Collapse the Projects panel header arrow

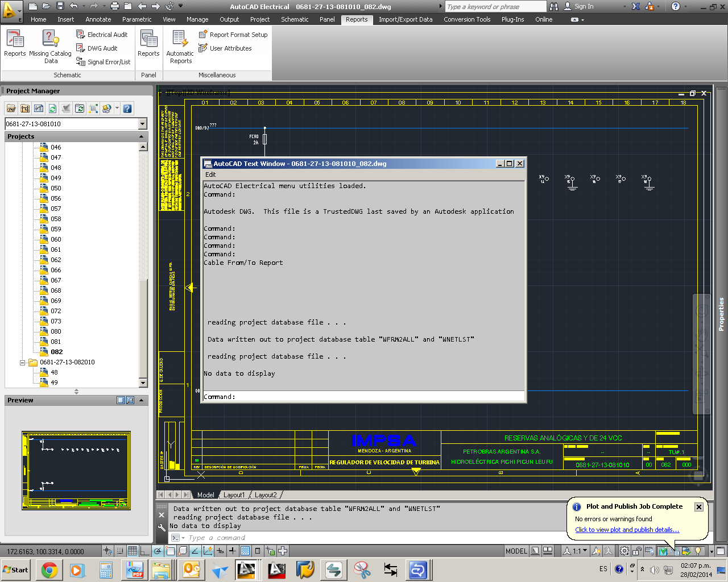coord(142,137)
